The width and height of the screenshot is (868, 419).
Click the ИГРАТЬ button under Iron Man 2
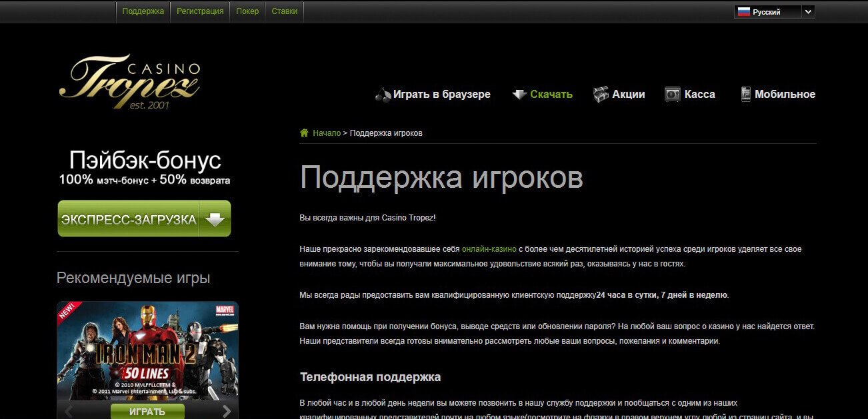[x=147, y=411]
